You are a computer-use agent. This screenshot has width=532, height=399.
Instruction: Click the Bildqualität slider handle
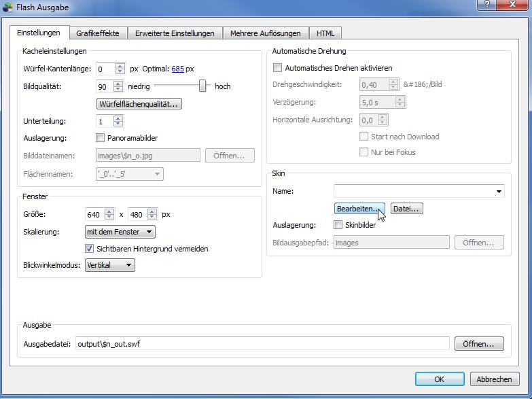point(202,86)
